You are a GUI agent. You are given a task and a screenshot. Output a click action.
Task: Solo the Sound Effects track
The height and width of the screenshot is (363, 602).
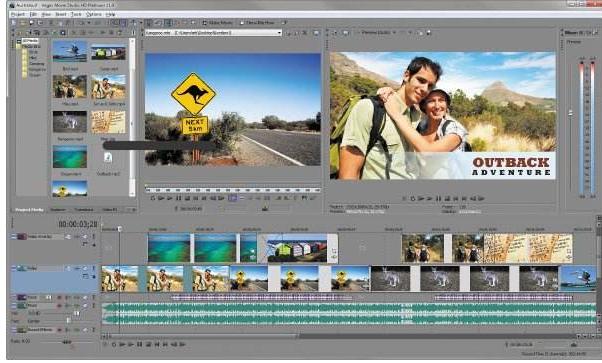[x=93, y=330]
